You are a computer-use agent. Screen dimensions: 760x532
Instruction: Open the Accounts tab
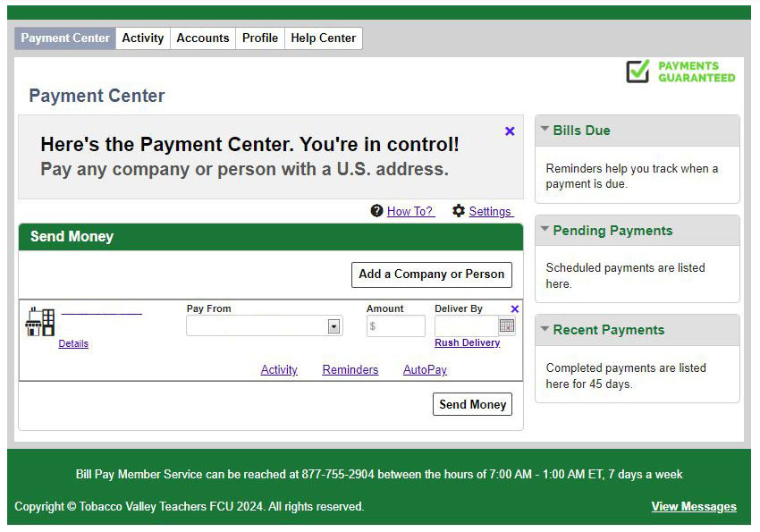pos(203,38)
